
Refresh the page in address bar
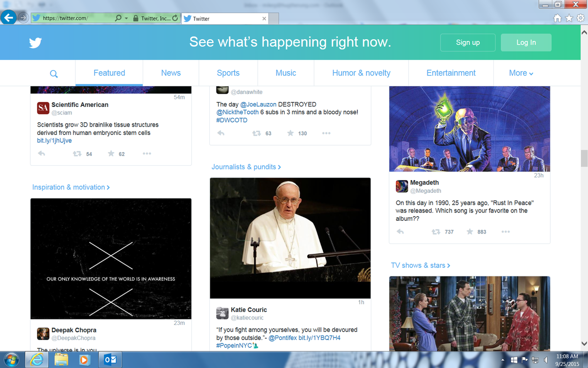coord(175,18)
